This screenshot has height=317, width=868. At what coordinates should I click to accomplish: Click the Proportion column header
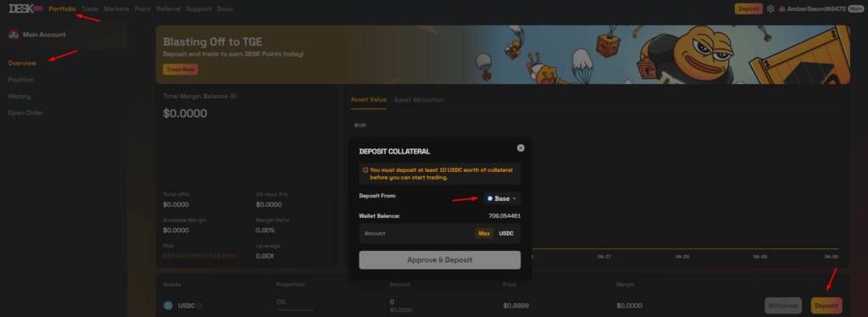click(291, 284)
